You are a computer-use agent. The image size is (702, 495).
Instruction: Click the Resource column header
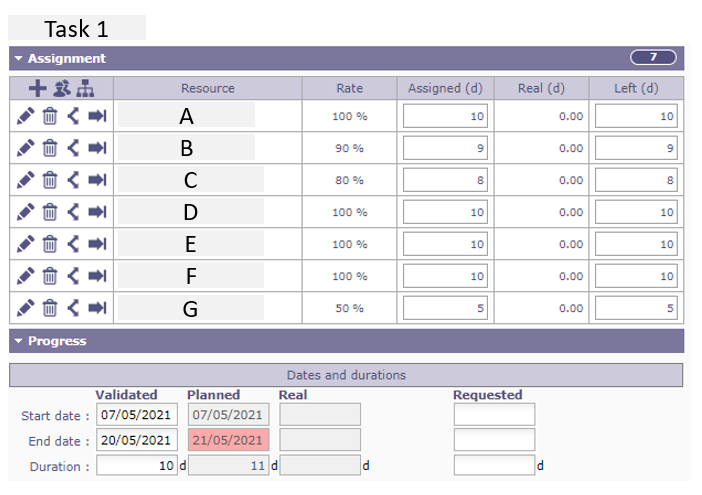[x=207, y=88]
